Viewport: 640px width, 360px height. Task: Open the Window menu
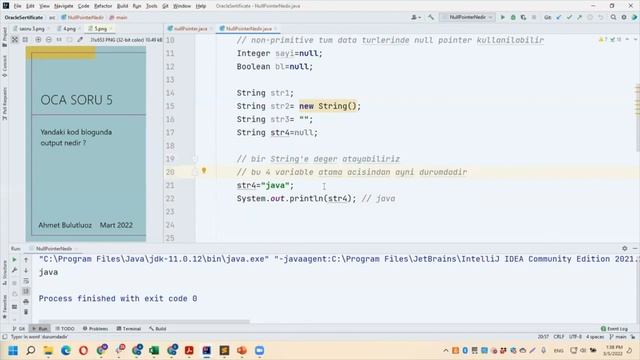tap(182, 6)
